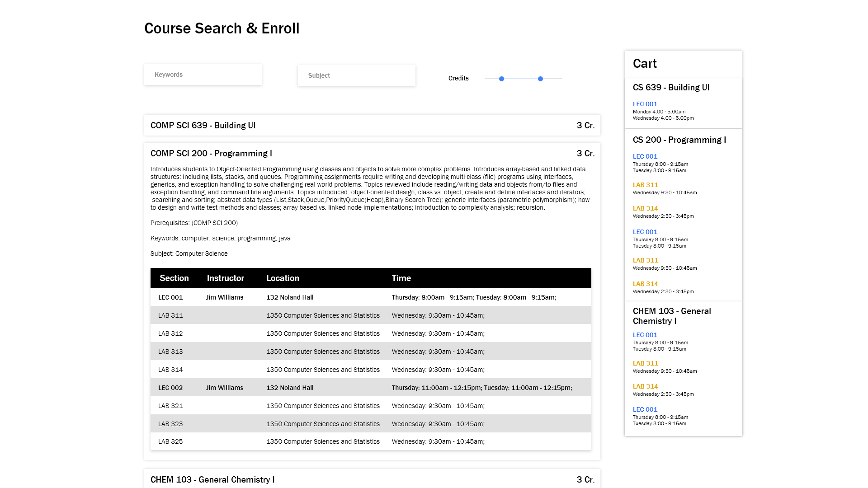The image size is (868, 488).
Task: Click the Prerequisites: (COMP SCI 200) line
Action: pos(194,223)
